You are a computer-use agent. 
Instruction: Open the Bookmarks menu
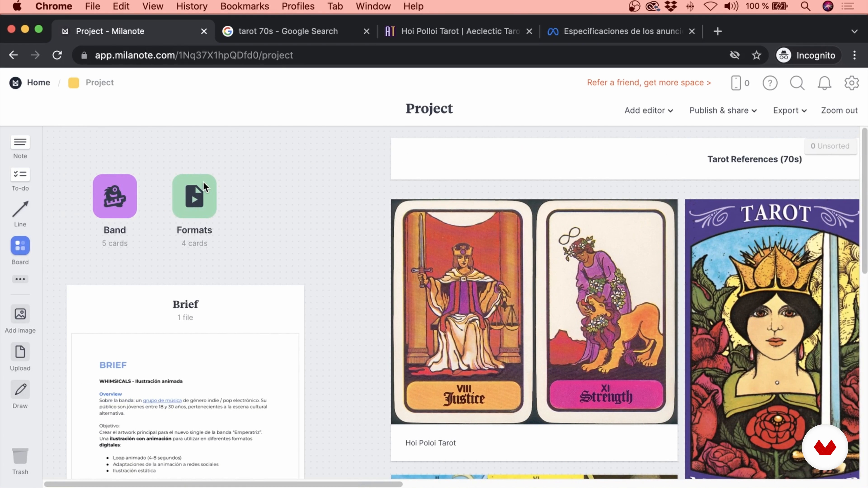[x=245, y=6]
